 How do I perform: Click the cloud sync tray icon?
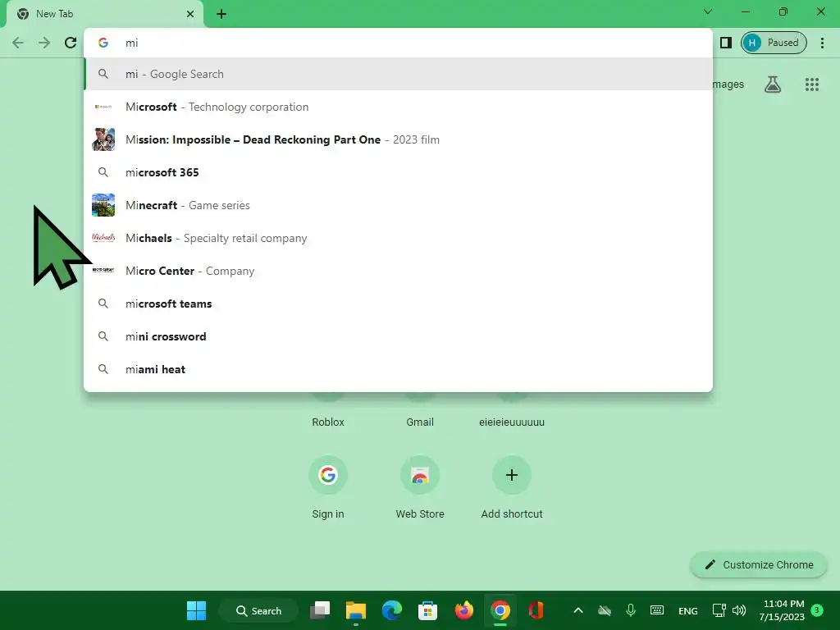tap(605, 610)
